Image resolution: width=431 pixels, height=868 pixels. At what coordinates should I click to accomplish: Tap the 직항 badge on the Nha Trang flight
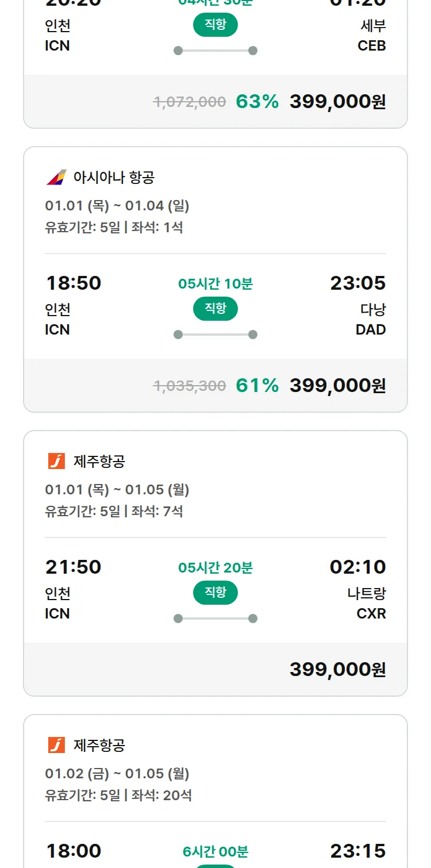coord(215,593)
